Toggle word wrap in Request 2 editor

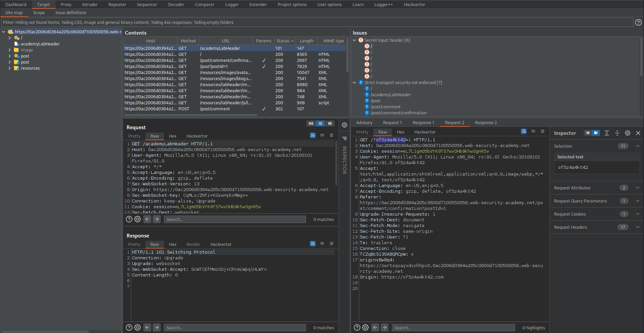[x=524, y=131]
